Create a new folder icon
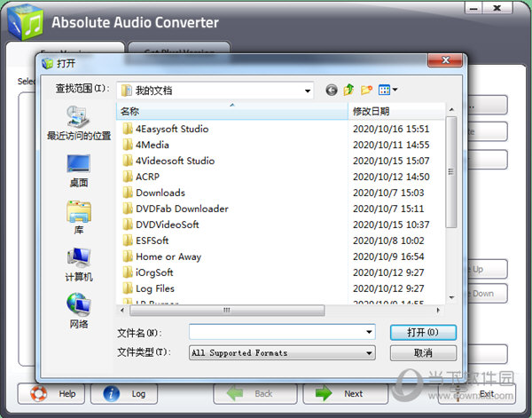 [x=366, y=90]
